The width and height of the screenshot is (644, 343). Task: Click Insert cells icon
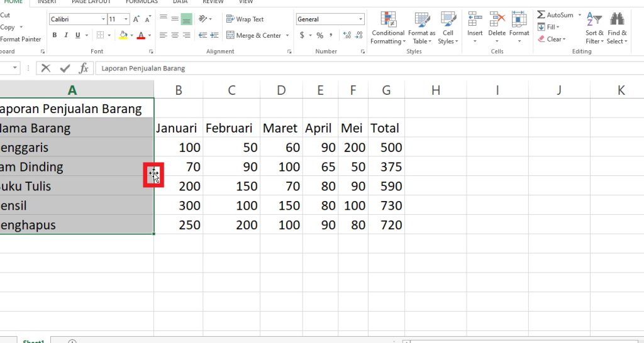(475, 19)
